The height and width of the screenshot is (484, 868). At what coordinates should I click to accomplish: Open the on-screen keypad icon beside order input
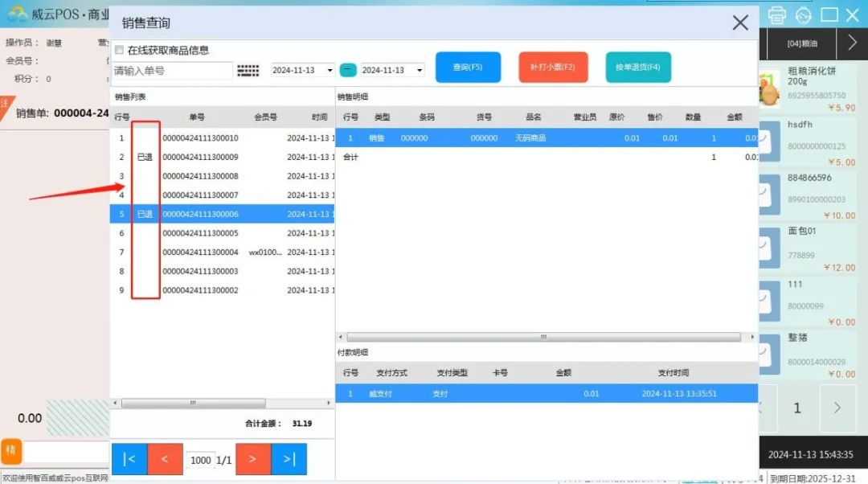point(248,71)
